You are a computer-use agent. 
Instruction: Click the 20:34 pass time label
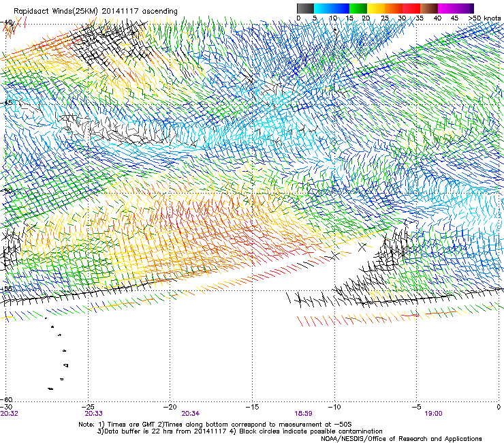tap(190, 414)
